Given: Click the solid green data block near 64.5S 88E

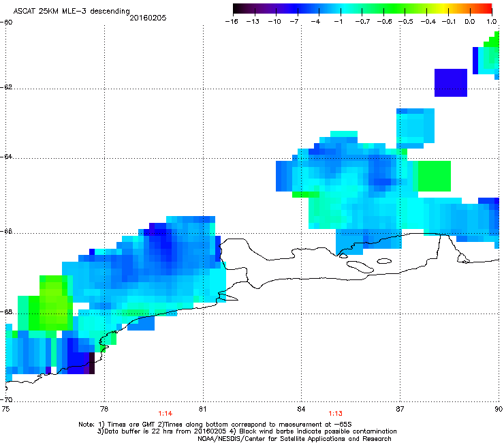Looking at the screenshot, I should point(435,177).
